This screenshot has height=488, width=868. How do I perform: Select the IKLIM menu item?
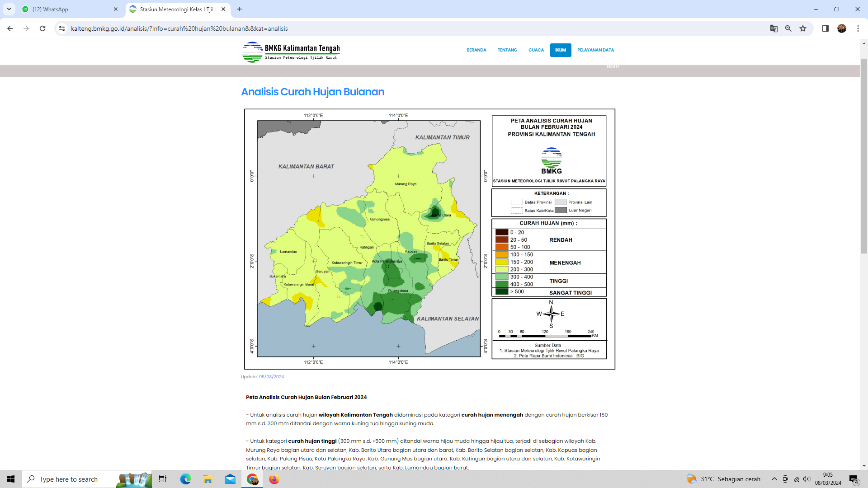(561, 50)
